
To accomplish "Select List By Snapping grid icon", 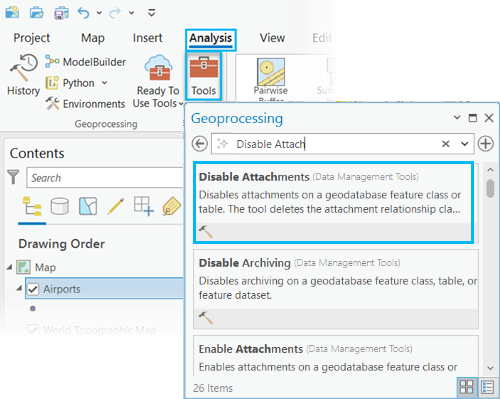I will coord(143,206).
